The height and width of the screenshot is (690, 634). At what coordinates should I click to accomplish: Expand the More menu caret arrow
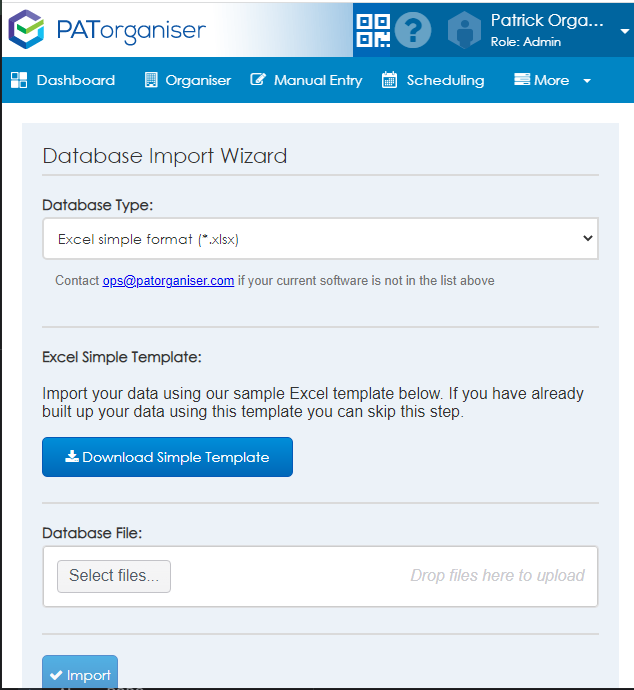click(587, 81)
